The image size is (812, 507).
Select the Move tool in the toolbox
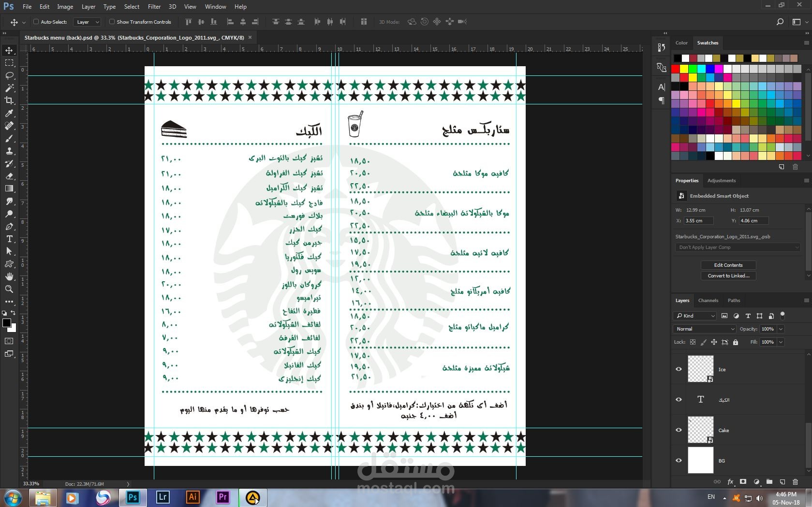coord(9,50)
